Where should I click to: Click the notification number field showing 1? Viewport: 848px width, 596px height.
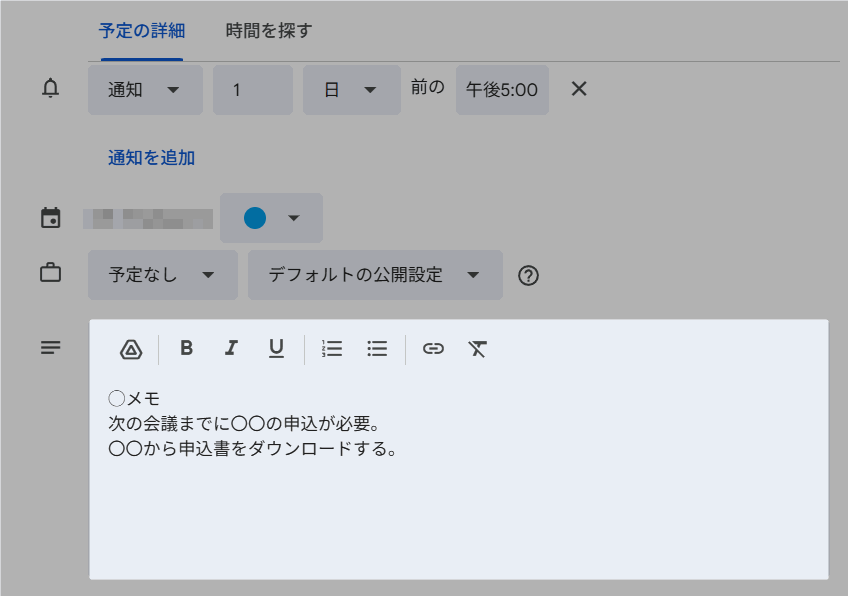point(252,90)
